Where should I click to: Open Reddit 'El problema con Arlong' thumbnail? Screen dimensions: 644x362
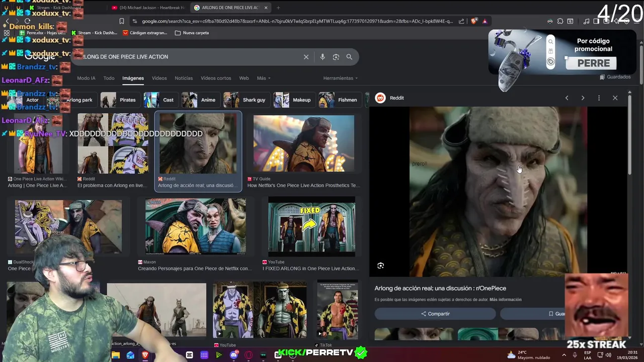pyautogui.click(x=113, y=144)
